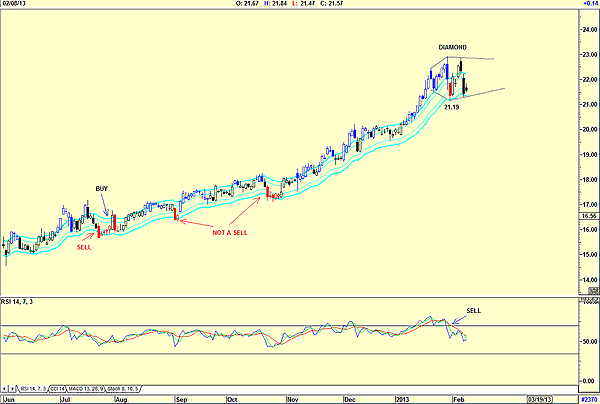This screenshot has height=404, width=600.
Task: Click the left tab scroll arrow
Action: tap(6, 387)
